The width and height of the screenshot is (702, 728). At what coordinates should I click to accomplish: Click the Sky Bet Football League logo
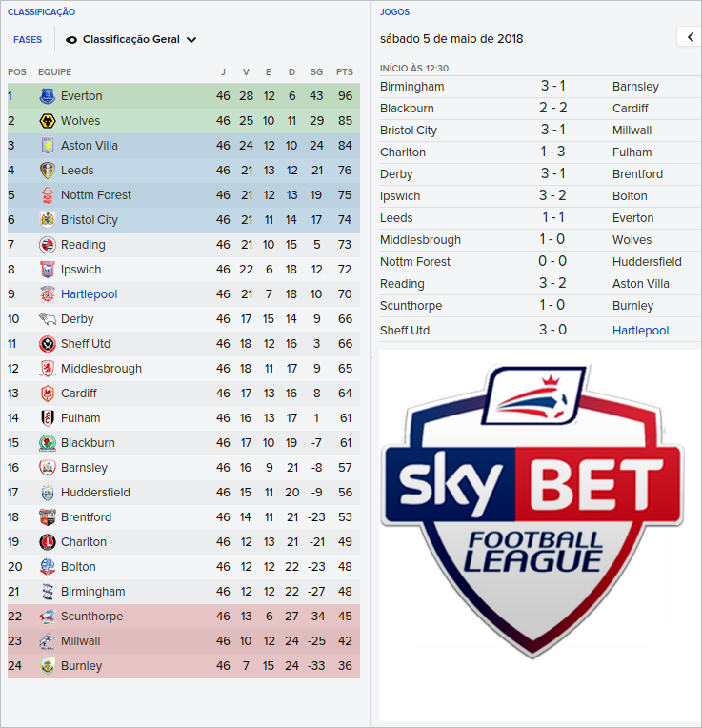click(532, 515)
